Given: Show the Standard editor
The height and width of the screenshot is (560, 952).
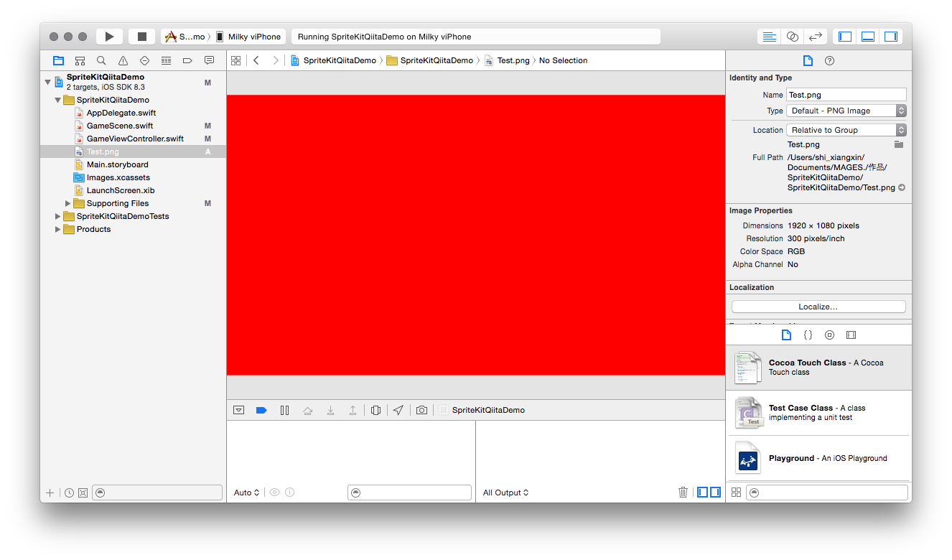Looking at the screenshot, I should pos(769,37).
